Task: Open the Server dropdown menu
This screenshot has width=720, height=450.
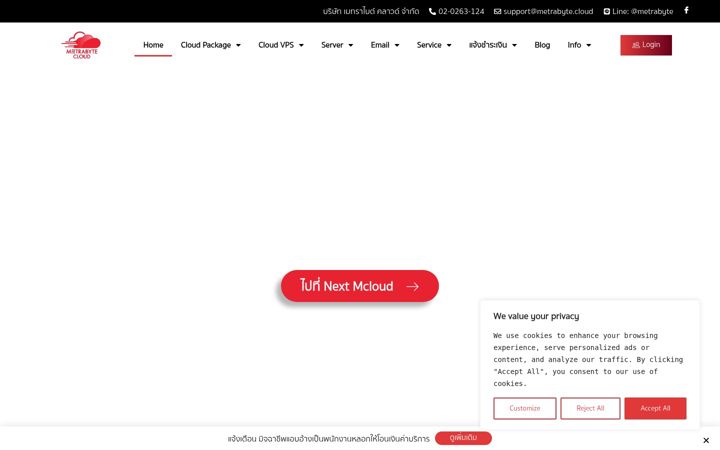Action: pyautogui.click(x=337, y=45)
